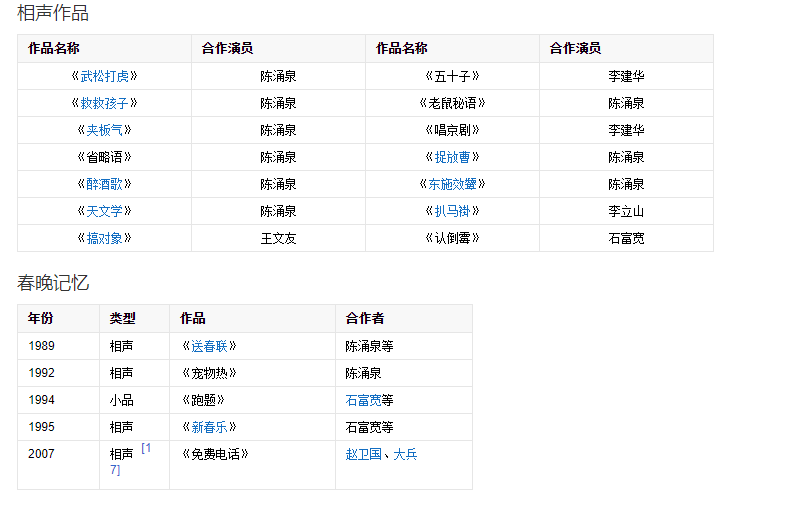Open the 扒马褂 work link
Viewport: 810px width, 507px height.
(x=452, y=211)
